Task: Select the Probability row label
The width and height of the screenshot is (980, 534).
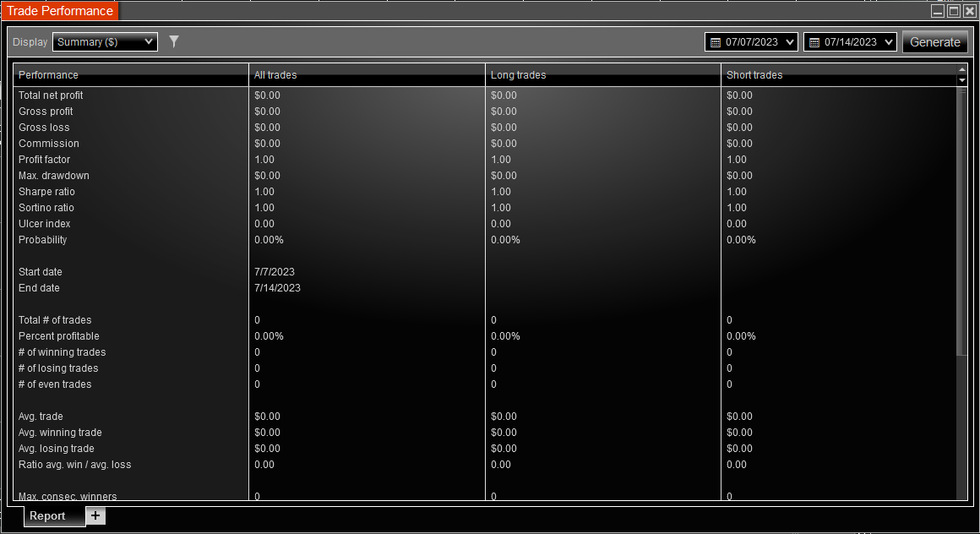Action: 42,240
